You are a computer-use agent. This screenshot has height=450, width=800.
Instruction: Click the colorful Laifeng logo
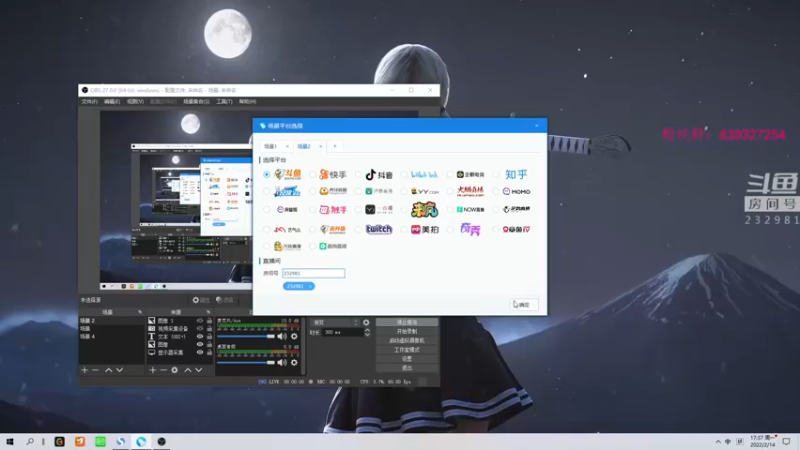pos(424,209)
